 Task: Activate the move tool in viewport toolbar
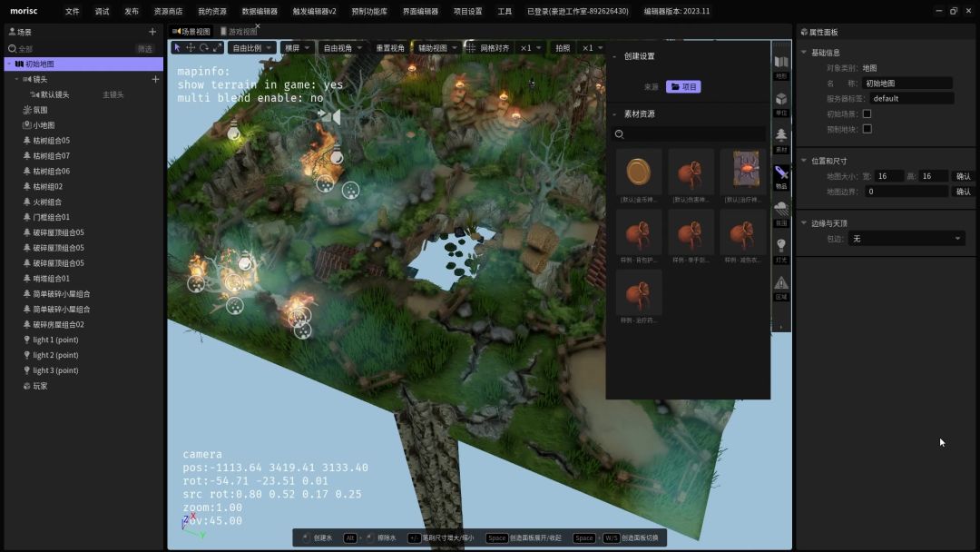[191, 48]
